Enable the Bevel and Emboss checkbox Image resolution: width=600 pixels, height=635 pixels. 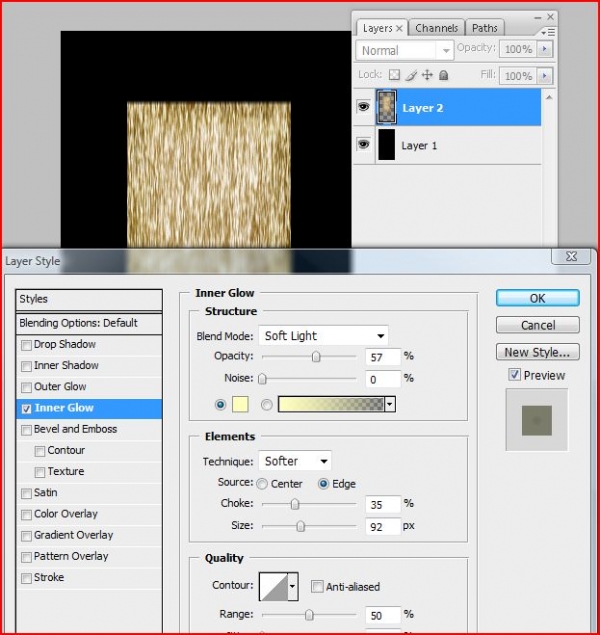[x=26, y=430]
